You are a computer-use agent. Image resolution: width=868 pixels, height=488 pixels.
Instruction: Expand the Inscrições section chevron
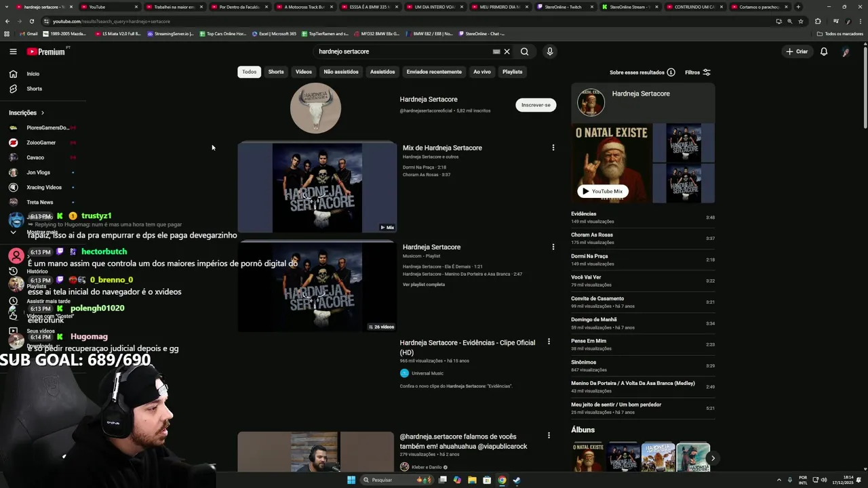coord(42,113)
